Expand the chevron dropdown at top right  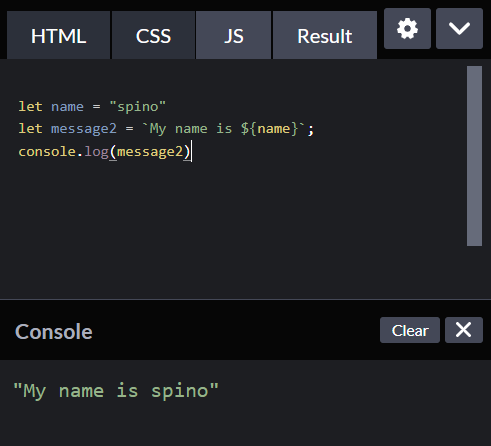459,29
